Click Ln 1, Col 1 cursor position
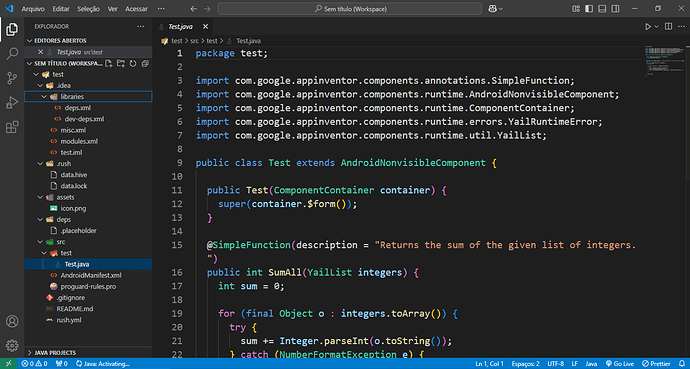 coord(489,364)
